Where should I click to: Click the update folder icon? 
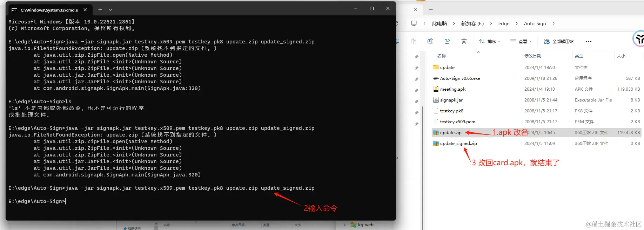pos(436,67)
